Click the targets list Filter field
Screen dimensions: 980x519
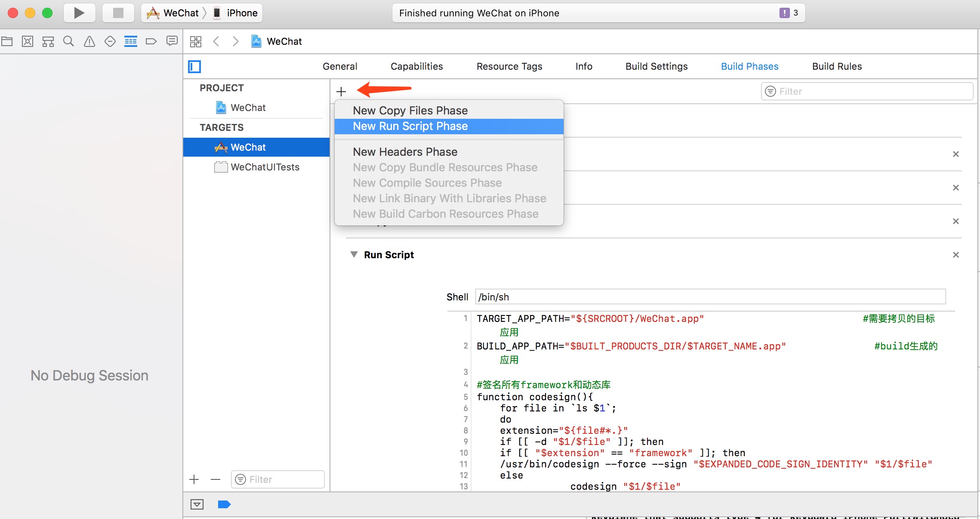coord(277,479)
